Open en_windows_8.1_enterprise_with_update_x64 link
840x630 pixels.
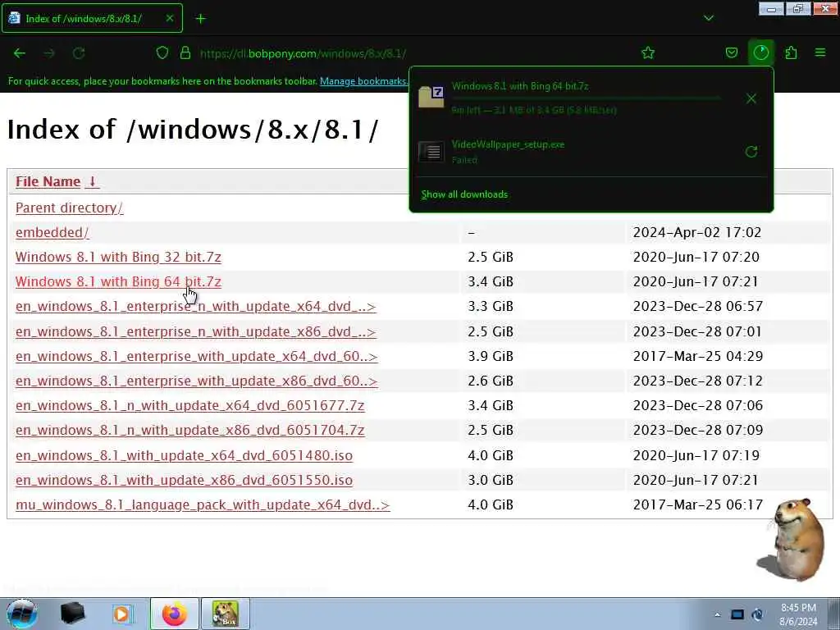click(196, 356)
